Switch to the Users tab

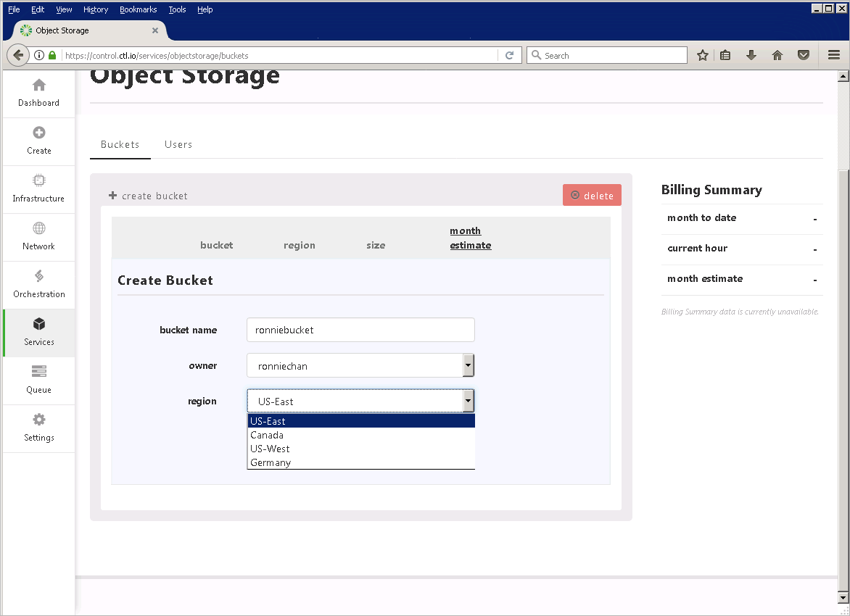tap(178, 145)
